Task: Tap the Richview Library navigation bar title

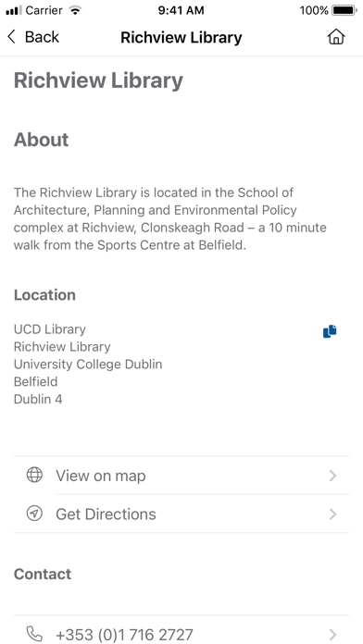Action: (181, 37)
